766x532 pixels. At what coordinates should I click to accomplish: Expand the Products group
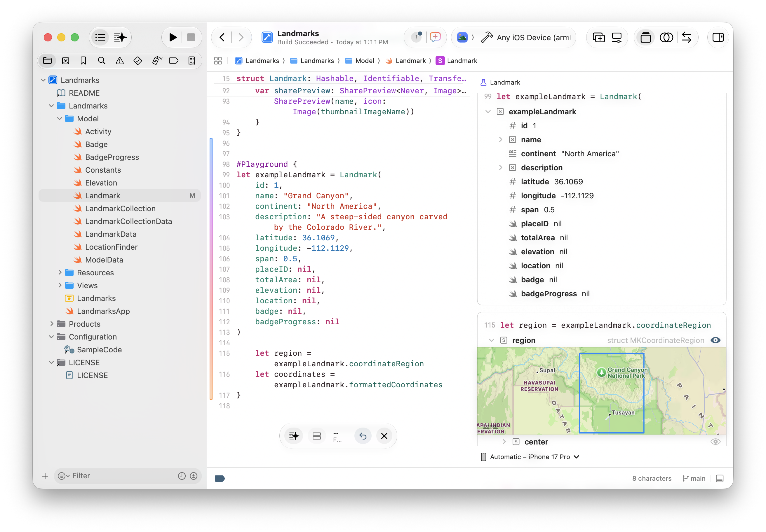(x=52, y=324)
